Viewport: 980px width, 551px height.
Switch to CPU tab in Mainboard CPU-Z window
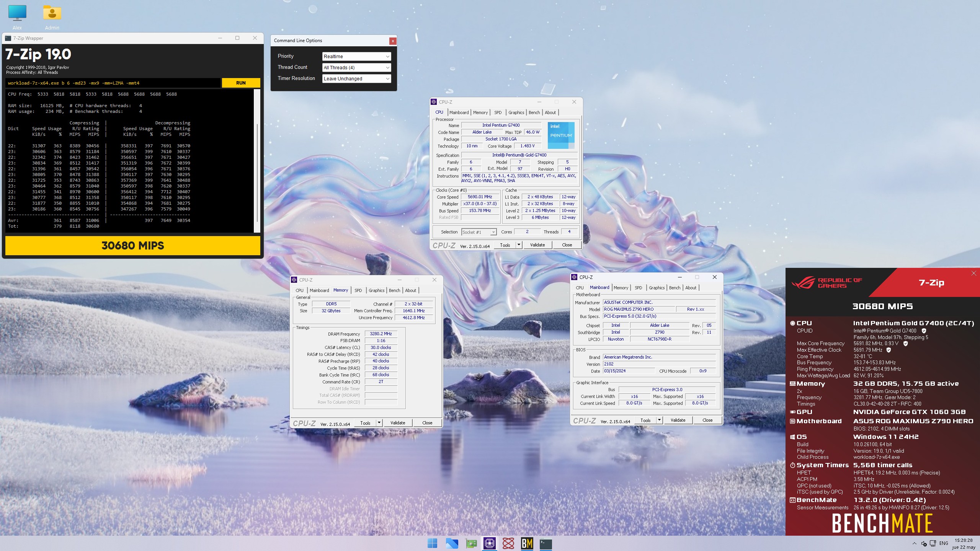click(580, 288)
